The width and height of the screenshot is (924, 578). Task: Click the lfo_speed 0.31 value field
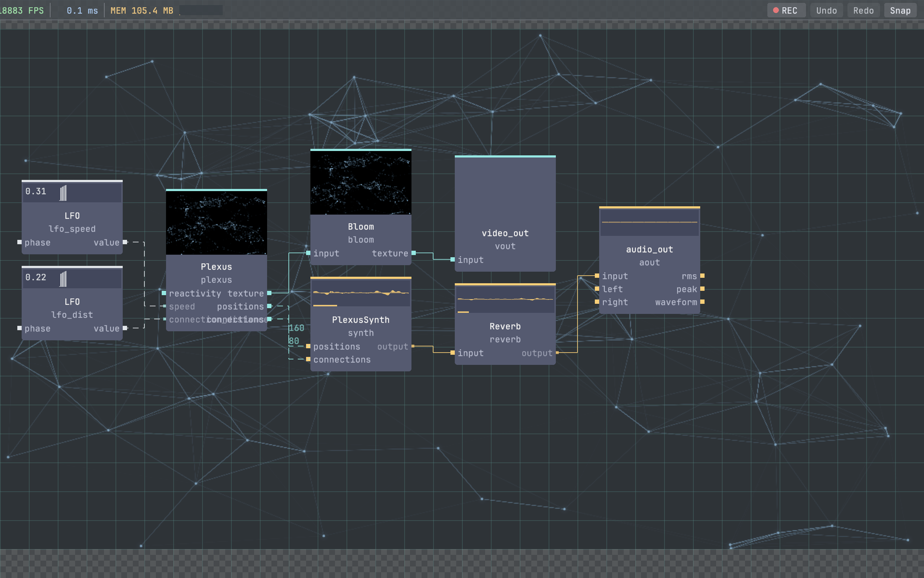pyautogui.click(x=36, y=191)
